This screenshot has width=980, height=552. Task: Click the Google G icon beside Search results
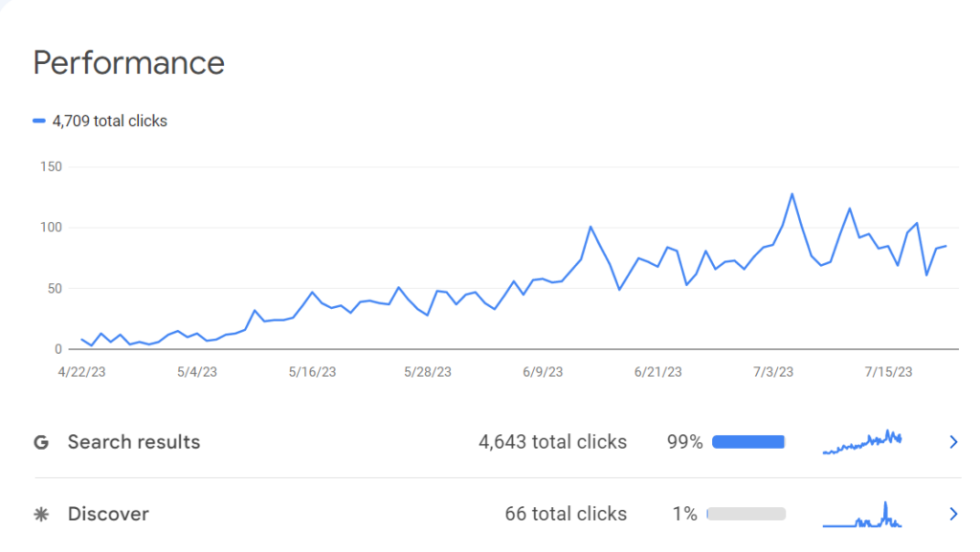(41, 443)
